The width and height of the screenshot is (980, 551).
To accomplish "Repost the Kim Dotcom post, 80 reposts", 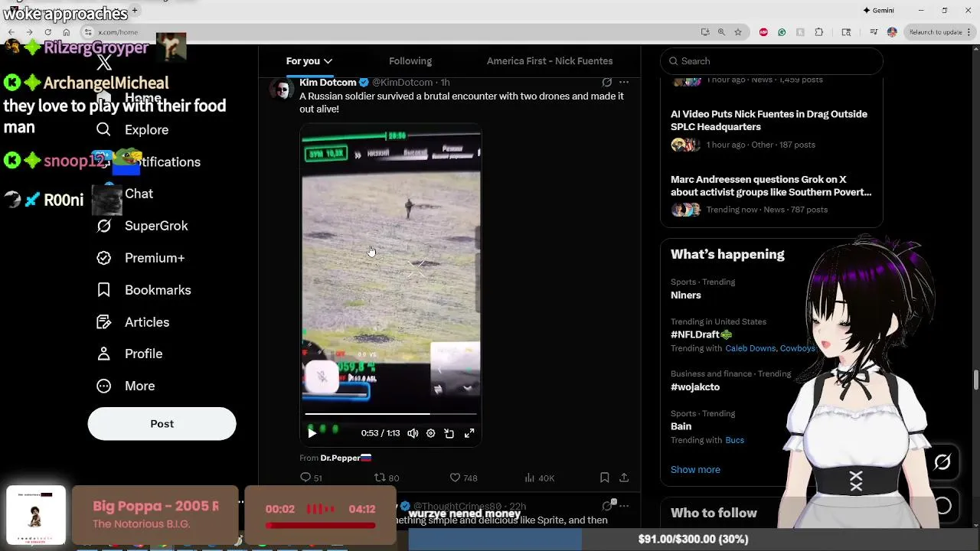I will tap(387, 478).
